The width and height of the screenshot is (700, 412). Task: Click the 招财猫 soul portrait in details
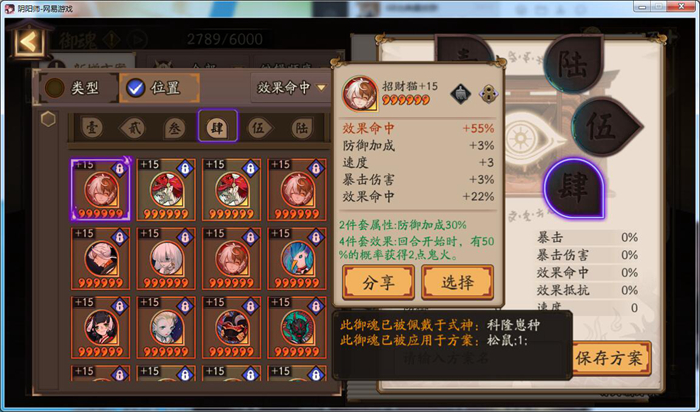[x=359, y=94]
